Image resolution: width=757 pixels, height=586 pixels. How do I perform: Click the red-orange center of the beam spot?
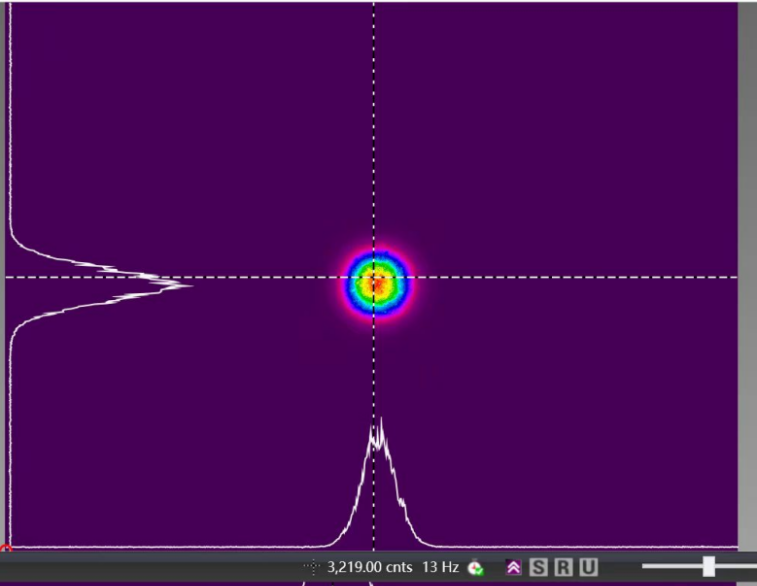pos(376,282)
